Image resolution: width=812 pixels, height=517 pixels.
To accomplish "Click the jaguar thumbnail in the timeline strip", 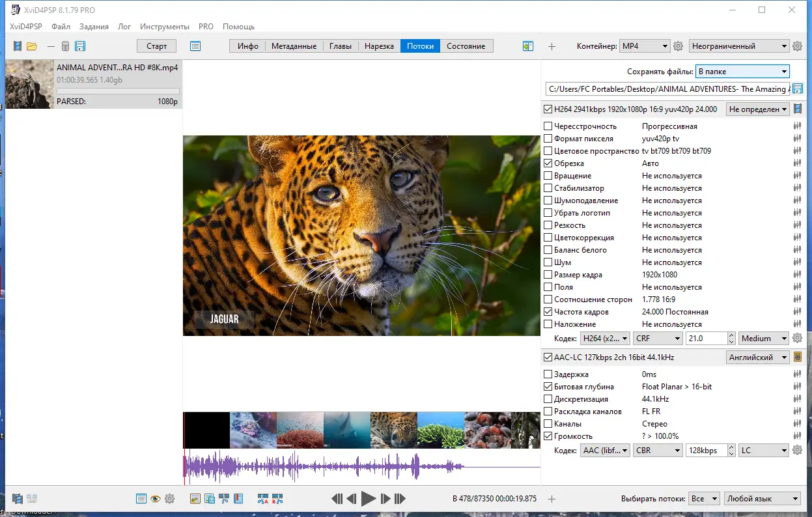I will (393, 430).
